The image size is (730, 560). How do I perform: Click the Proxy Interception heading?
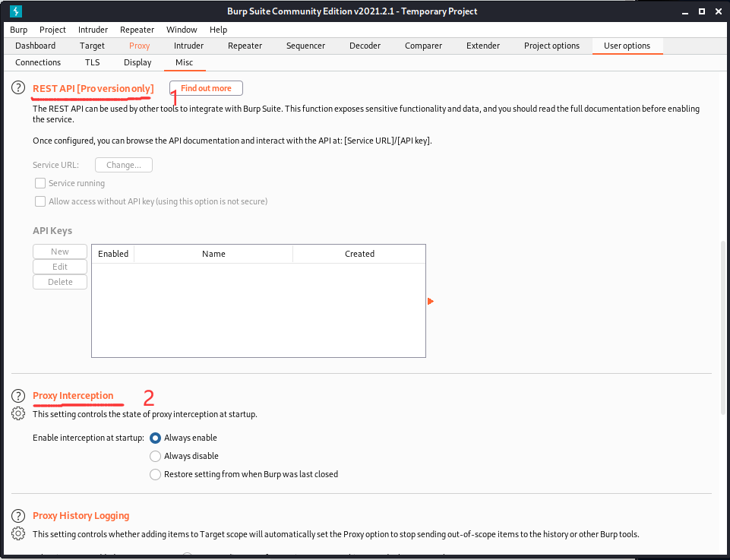coord(73,396)
